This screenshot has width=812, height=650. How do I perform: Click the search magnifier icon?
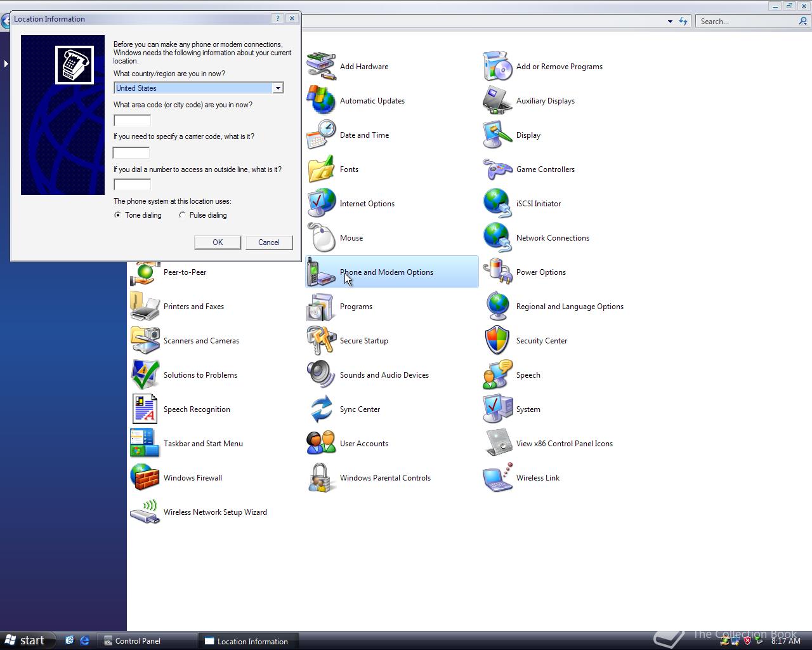tap(803, 22)
